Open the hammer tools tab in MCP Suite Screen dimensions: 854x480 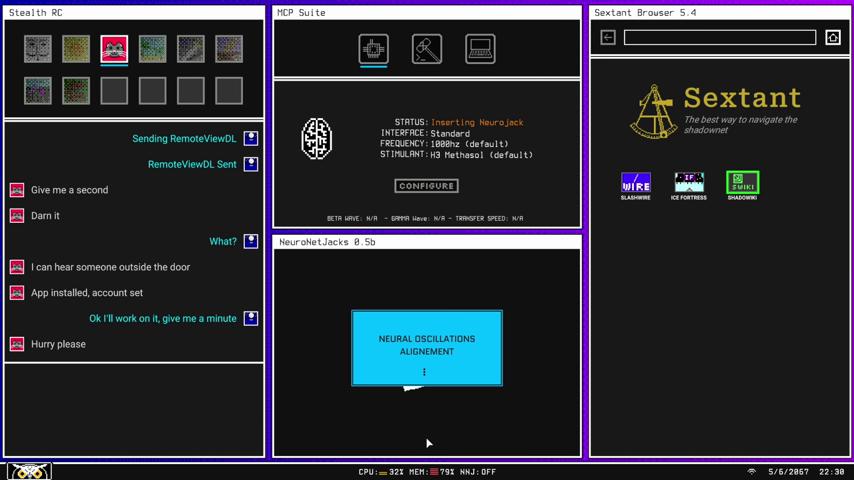(427, 49)
